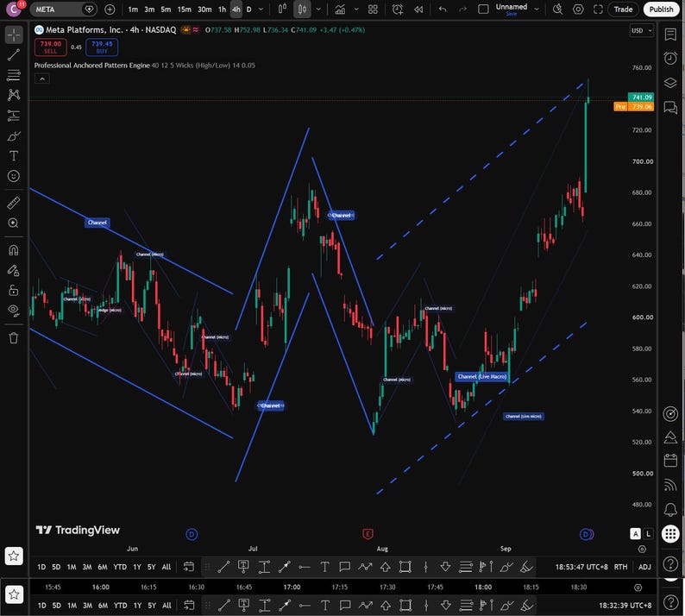This screenshot has width=685, height=616.
Task: Add a compare symbol with plus icon
Action: click(x=110, y=9)
